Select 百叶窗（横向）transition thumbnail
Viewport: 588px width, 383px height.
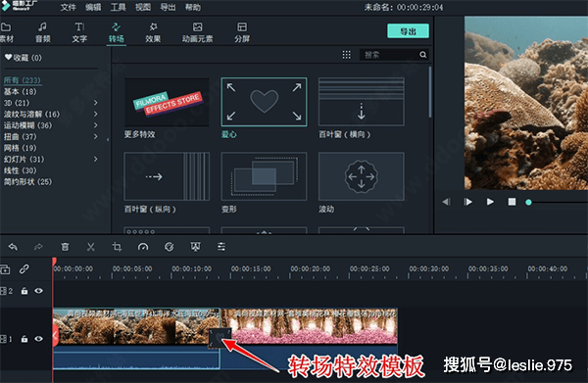[x=361, y=102]
